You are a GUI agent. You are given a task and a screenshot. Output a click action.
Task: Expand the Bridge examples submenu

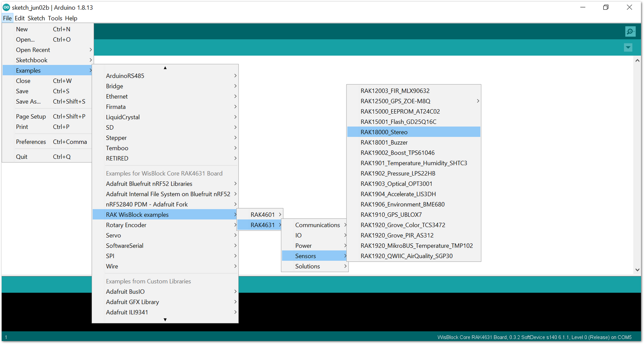[165, 86]
